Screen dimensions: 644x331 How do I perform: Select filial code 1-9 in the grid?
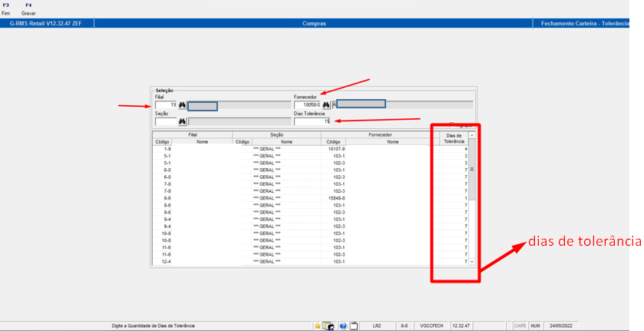pyautogui.click(x=167, y=149)
